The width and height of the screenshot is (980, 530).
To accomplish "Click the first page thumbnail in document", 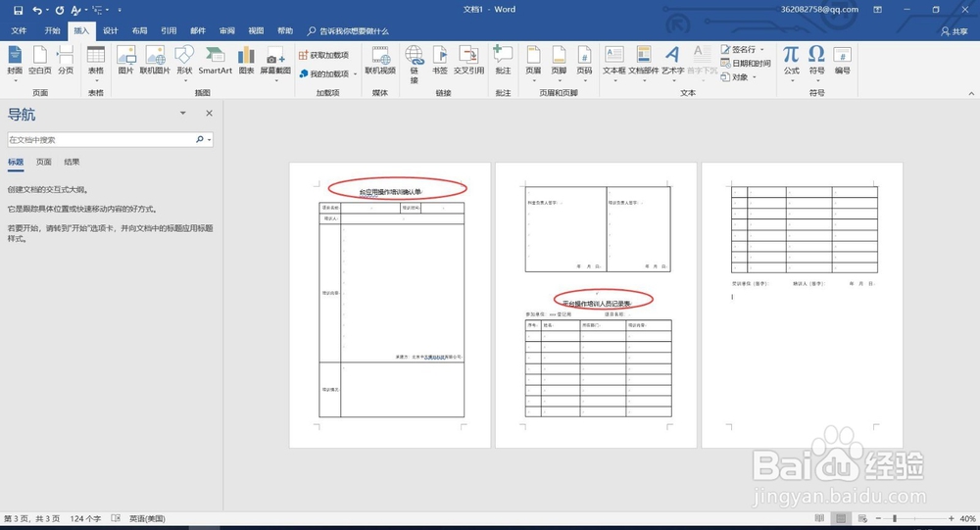I will pos(390,305).
